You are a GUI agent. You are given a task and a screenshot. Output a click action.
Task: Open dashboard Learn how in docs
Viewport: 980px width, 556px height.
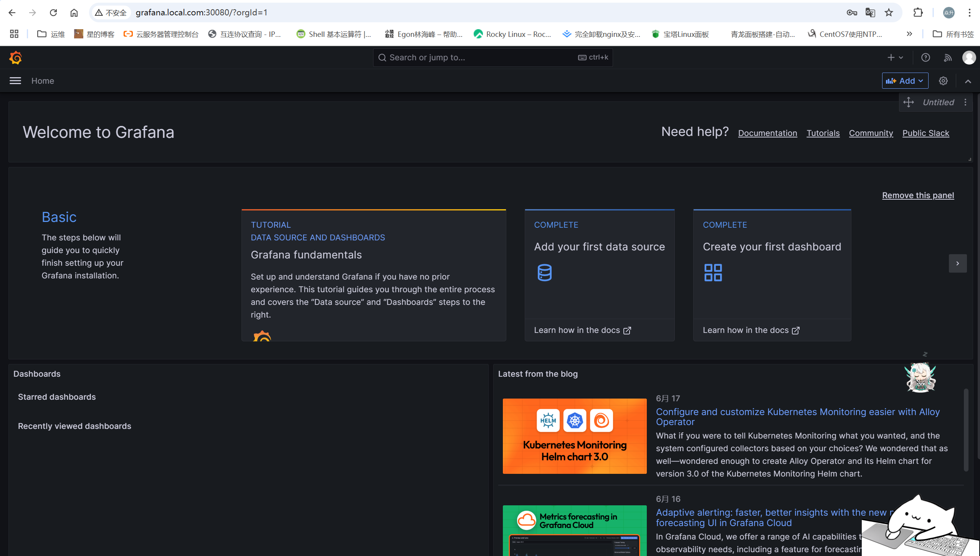[x=751, y=330]
